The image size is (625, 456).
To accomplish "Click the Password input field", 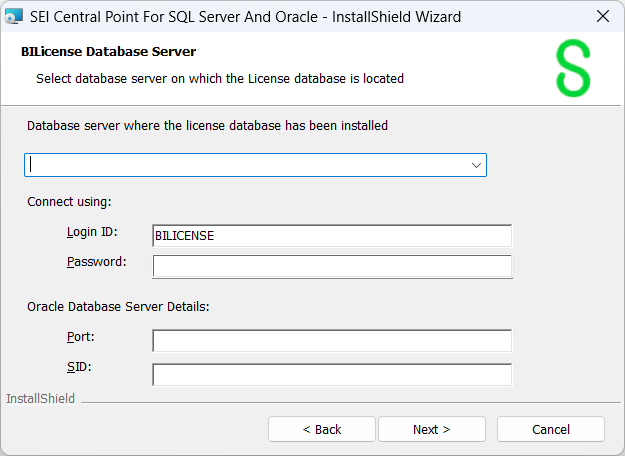I will [x=331, y=266].
